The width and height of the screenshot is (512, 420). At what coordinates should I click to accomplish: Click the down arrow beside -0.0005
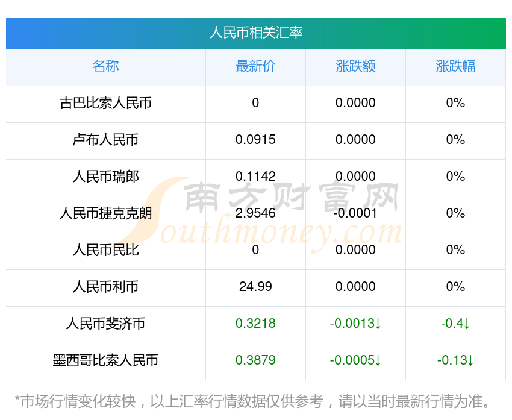(x=378, y=361)
